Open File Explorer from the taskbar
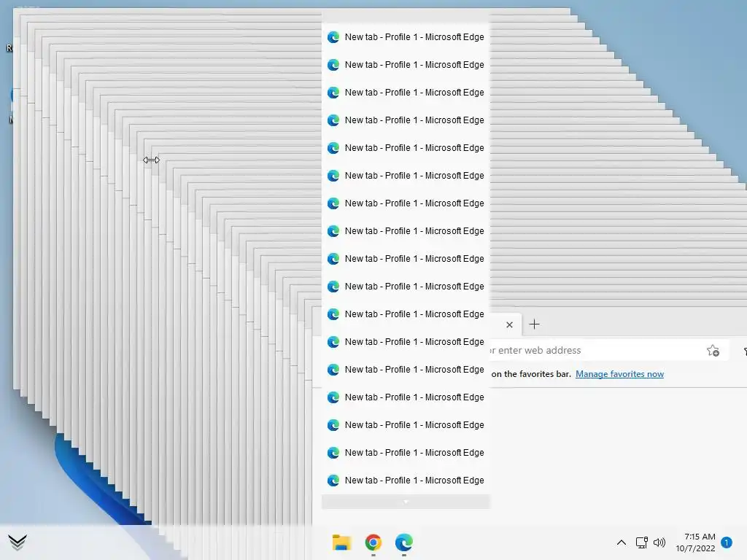747x560 pixels. (x=341, y=542)
